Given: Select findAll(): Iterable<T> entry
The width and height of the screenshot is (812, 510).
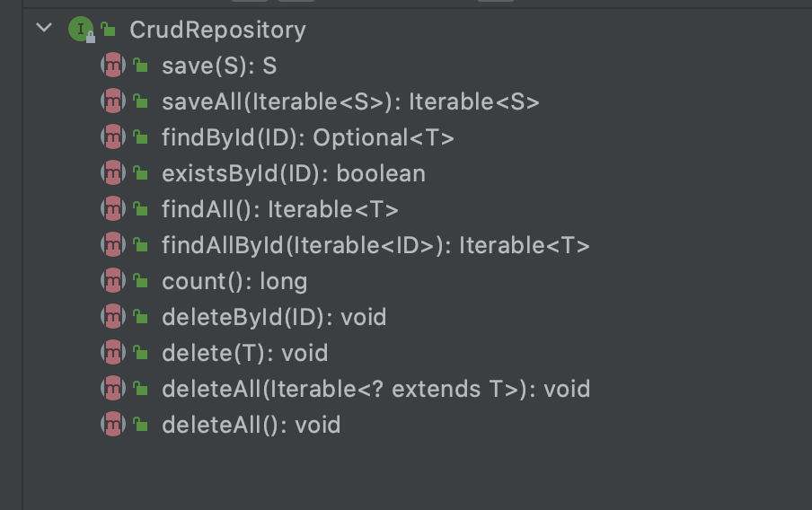Looking at the screenshot, I should [x=280, y=210].
